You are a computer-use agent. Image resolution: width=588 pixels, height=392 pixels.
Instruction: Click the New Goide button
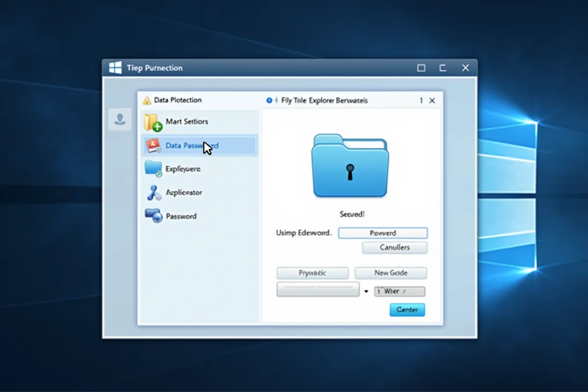coord(391,273)
